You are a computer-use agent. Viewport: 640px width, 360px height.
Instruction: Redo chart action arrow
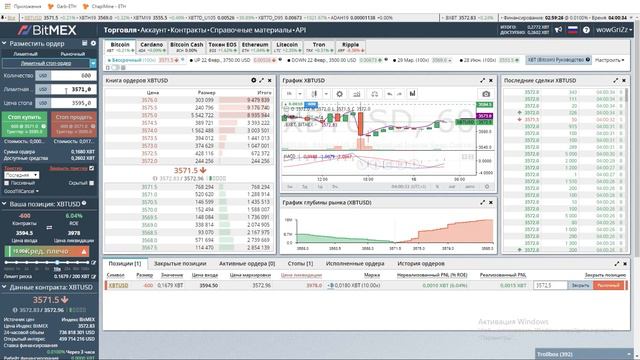(400, 94)
